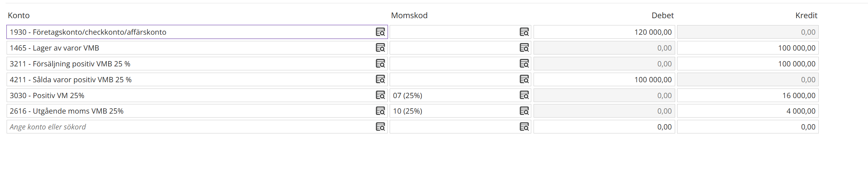Open account lookup for 1930 Företagskonto row
The height and width of the screenshot is (178, 868).
coord(380,32)
